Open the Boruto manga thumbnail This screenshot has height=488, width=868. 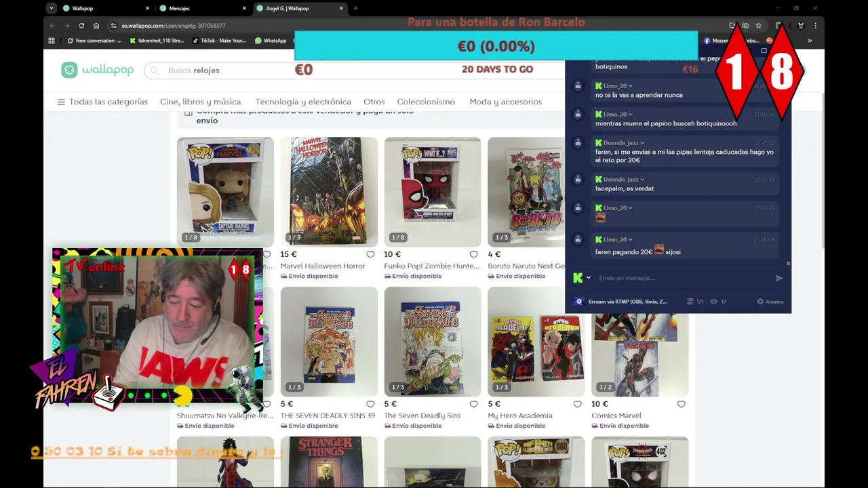pos(526,192)
